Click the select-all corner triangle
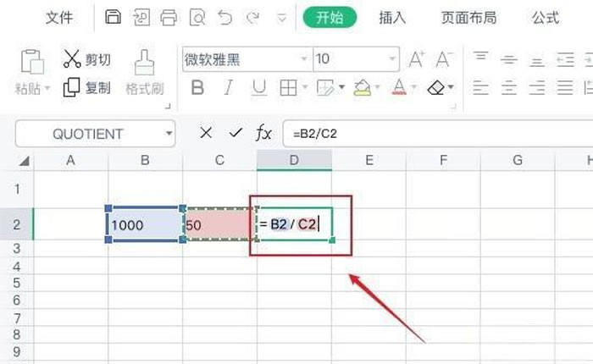The image size is (593, 364). 25,162
